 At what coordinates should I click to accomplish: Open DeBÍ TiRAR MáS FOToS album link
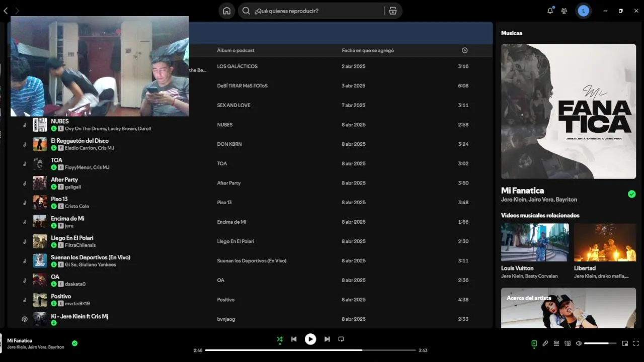click(x=242, y=86)
